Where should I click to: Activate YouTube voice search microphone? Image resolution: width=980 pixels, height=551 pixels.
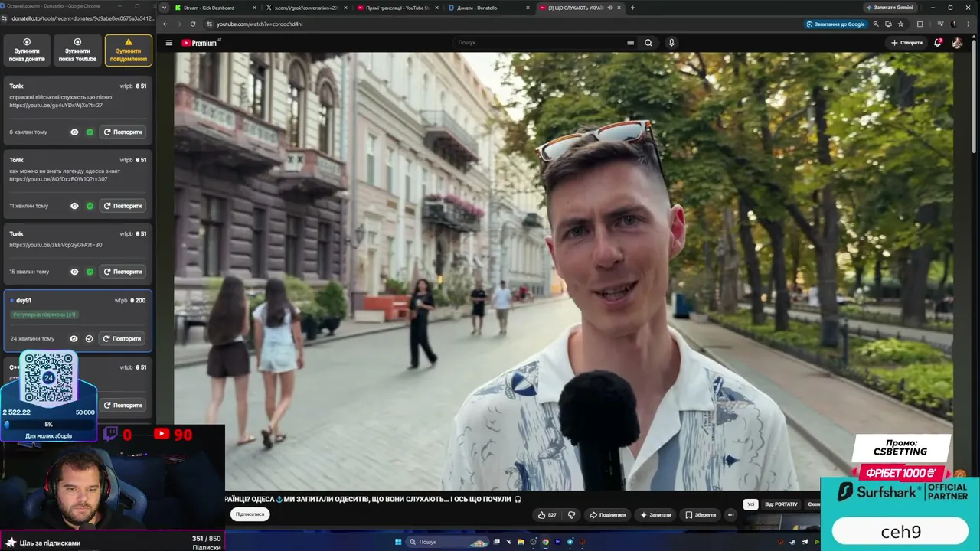click(671, 43)
